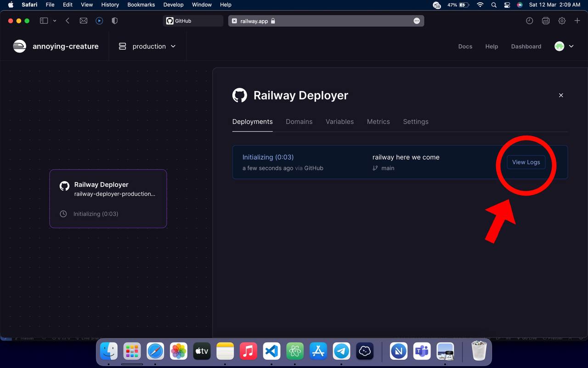Switch to the Settings tab
588x368 pixels.
pyautogui.click(x=416, y=121)
